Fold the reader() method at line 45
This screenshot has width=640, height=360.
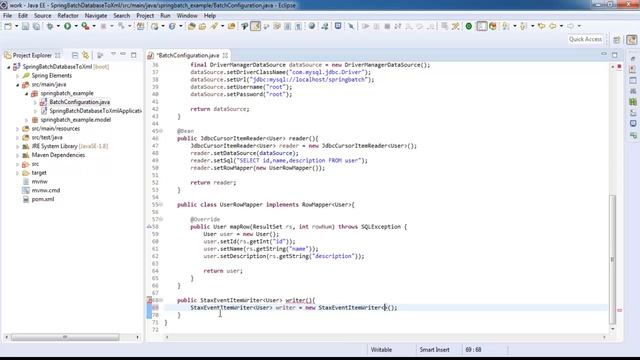click(161, 131)
